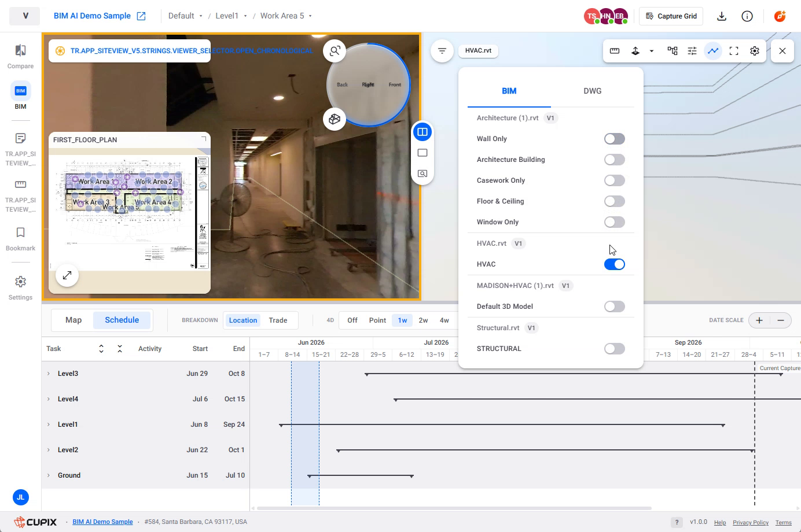
Task: Enable Default 3D Model toggle
Action: (x=615, y=306)
